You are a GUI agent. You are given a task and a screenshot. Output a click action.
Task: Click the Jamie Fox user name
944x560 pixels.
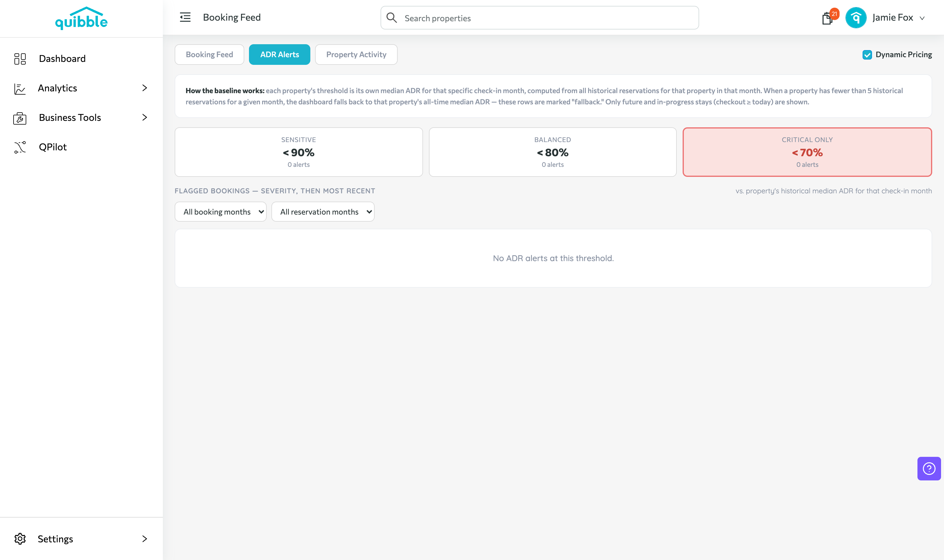click(892, 17)
